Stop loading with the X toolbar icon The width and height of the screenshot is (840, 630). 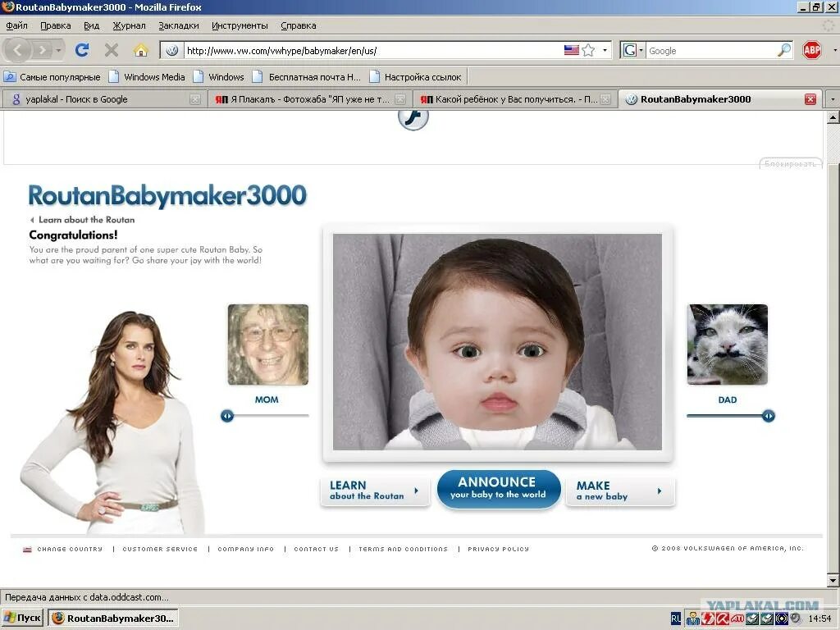112,50
